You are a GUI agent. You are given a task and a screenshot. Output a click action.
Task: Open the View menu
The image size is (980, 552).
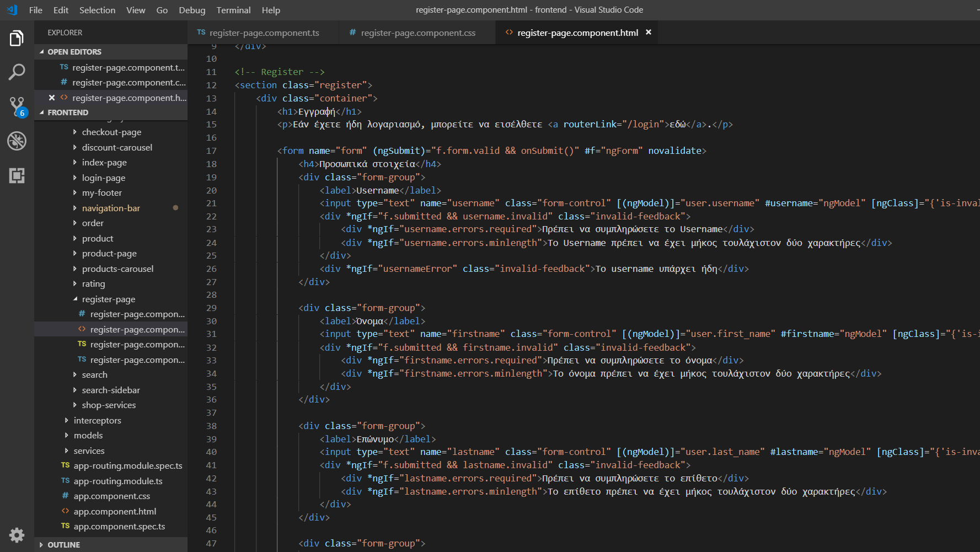(x=136, y=10)
